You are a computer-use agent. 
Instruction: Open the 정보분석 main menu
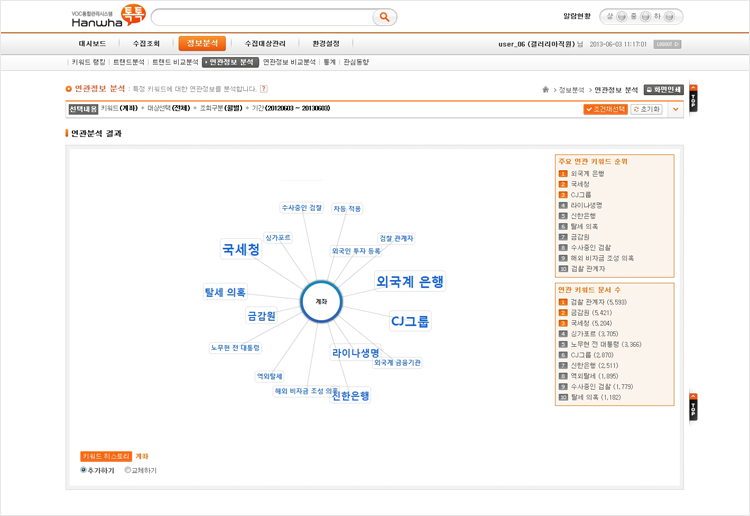(x=202, y=44)
